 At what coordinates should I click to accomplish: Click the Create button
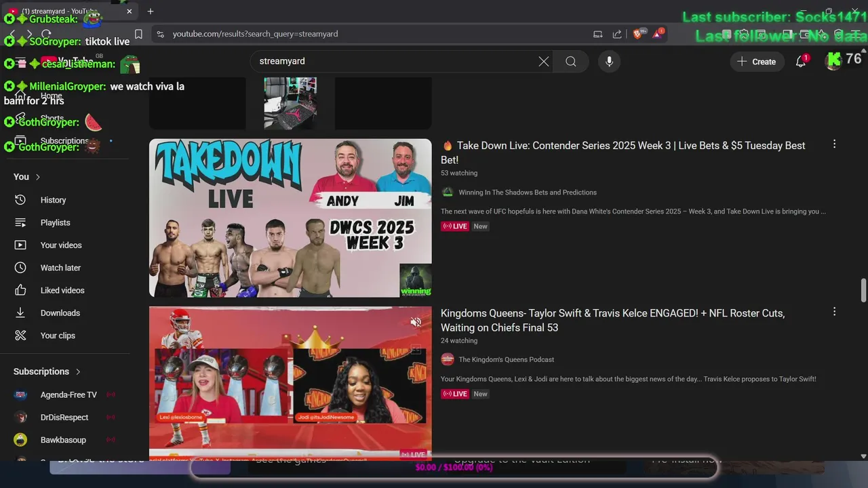click(757, 62)
